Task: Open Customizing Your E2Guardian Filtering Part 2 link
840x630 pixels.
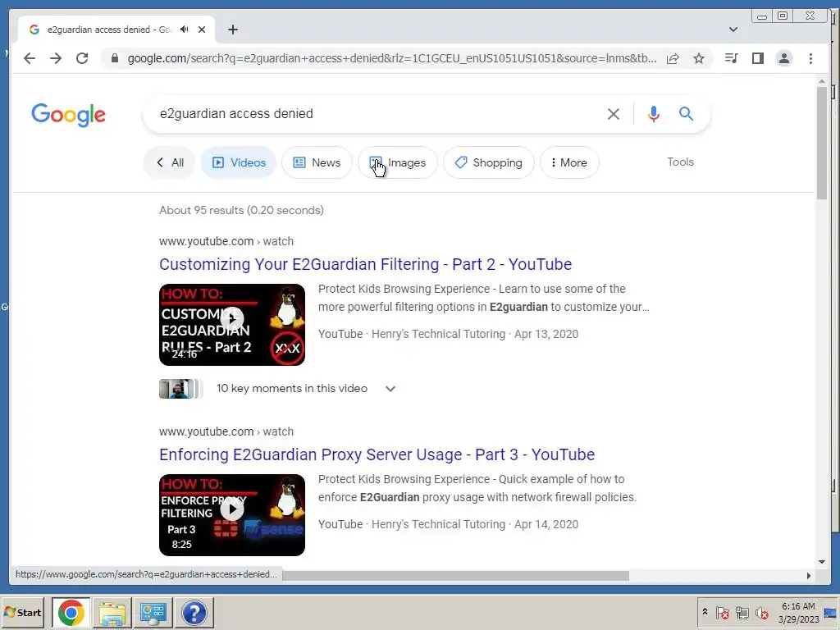Action: click(x=365, y=264)
